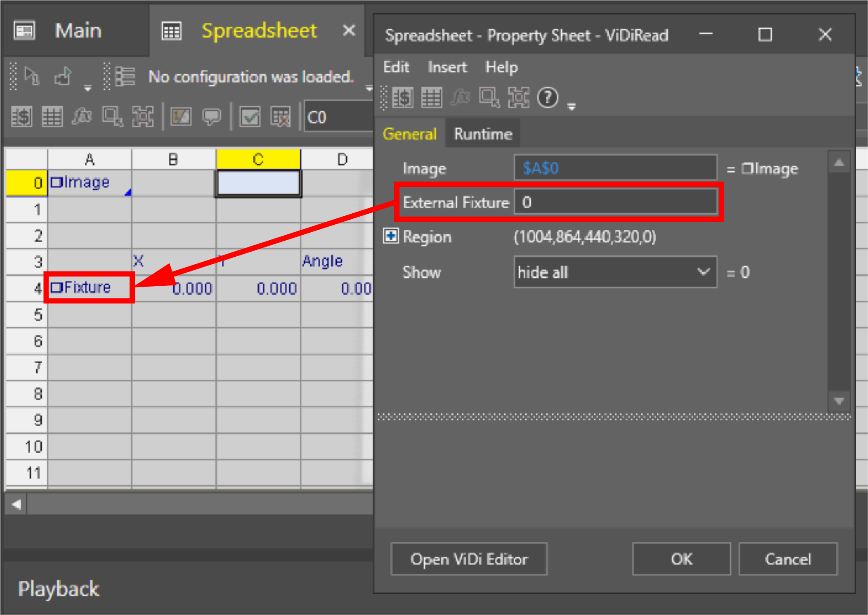Click the configuration list icon
The image size is (868, 615).
click(x=125, y=77)
